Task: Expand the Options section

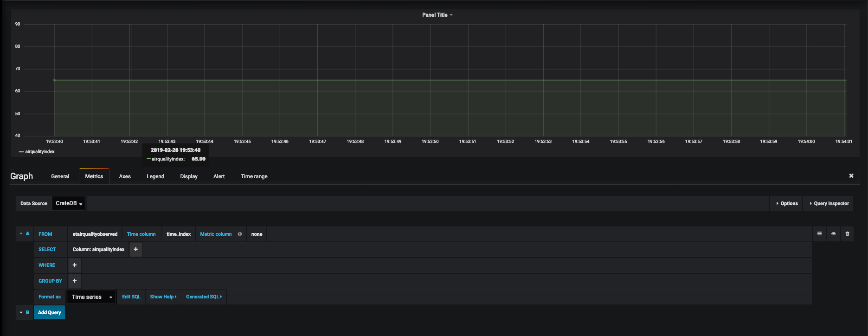Action: 787,203
